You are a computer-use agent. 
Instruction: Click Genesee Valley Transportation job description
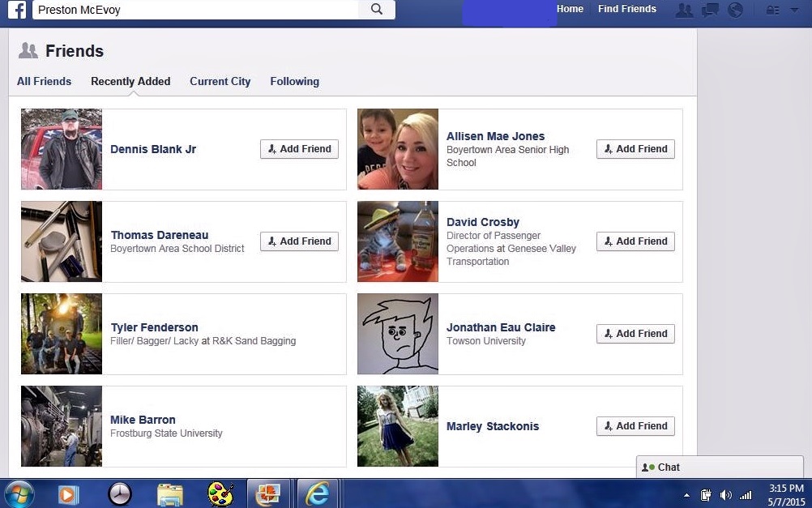click(511, 249)
